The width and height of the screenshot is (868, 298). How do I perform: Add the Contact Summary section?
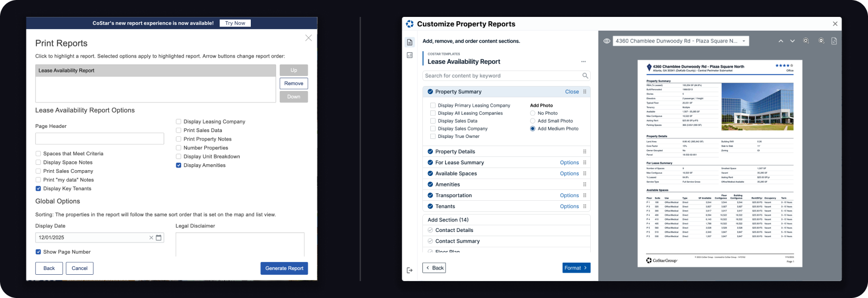tap(430, 241)
